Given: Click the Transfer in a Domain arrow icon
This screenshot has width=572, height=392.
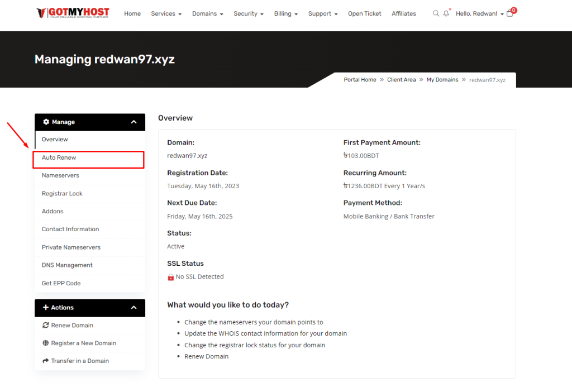Looking at the screenshot, I should tap(46, 361).
